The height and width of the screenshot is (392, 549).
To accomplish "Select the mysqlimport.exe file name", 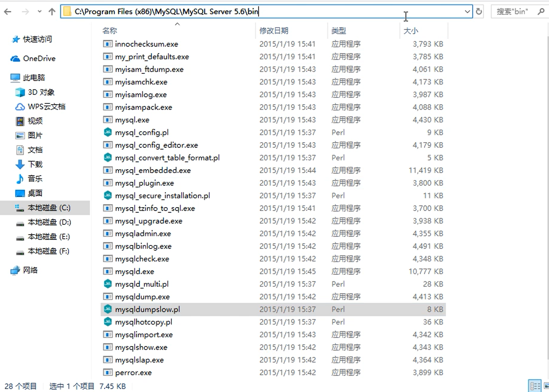I will pyautogui.click(x=144, y=335).
